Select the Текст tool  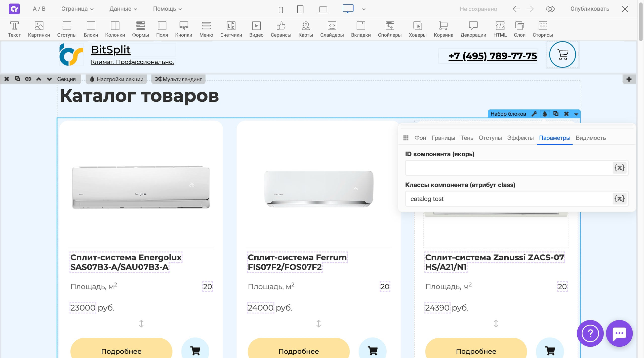[14, 29]
